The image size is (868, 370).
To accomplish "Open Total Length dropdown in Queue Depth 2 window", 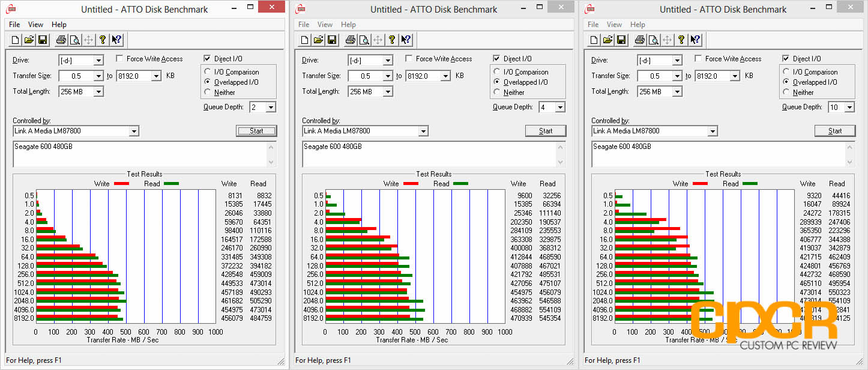I will (x=98, y=91).
